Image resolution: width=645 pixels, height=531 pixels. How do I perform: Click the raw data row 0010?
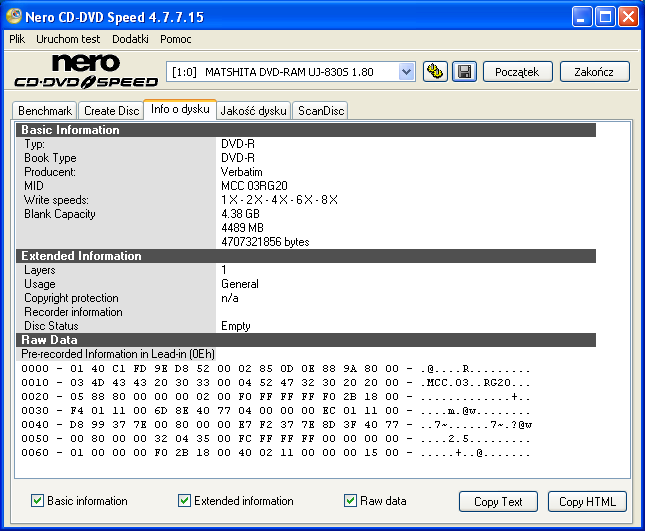pos(276,383)
